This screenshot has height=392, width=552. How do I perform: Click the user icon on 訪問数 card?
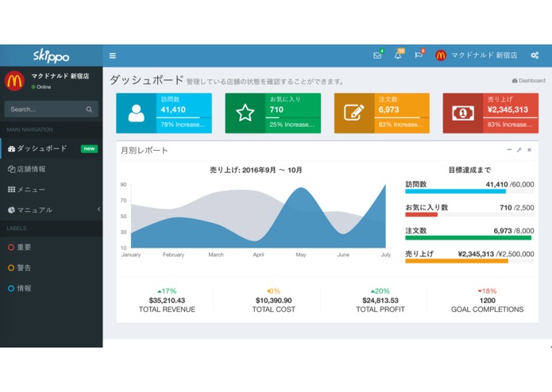click(137, 113)
